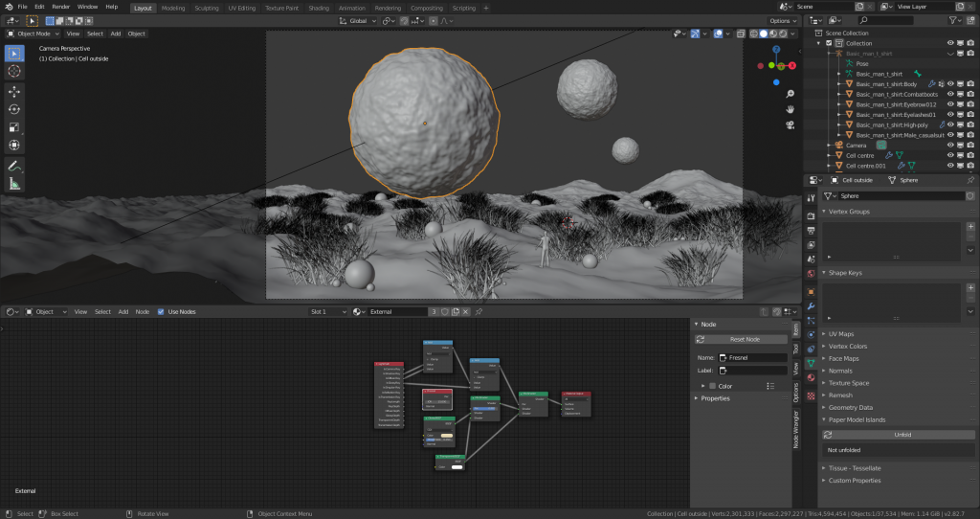The height and width of the screenshot is (519, 980).
Task: Hide Basic_man_t_shirt:Combatboots via eye icon
Action: pyautogui.click(x=950, y=94)
